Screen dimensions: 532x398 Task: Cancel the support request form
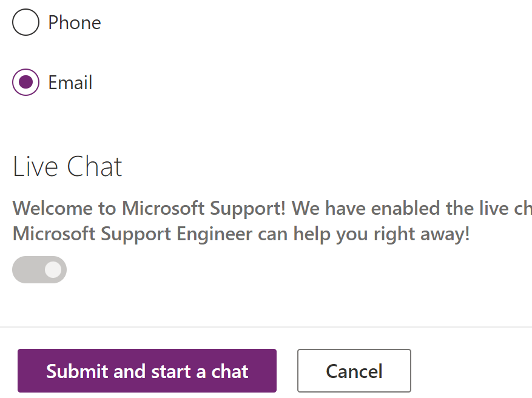pos(354,371)
